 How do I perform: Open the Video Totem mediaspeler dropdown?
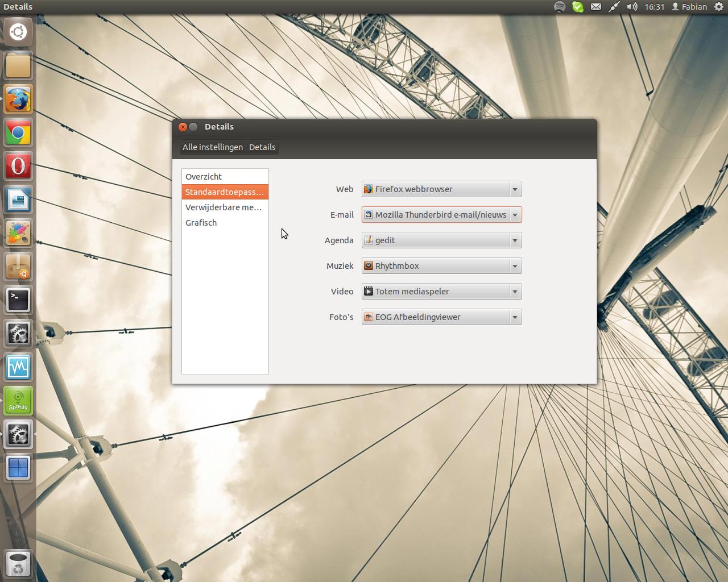(442, 292)
